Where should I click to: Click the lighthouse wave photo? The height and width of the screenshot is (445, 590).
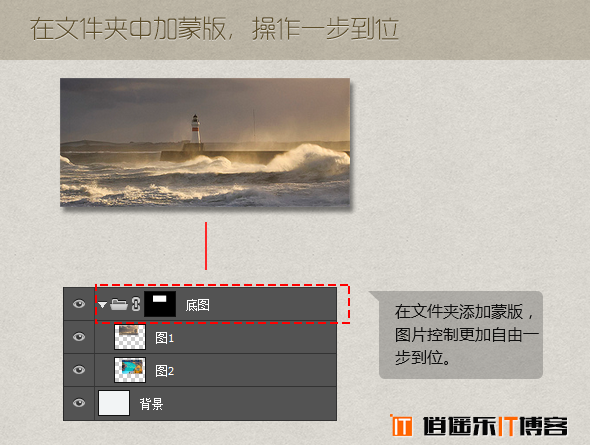click(205, 142)
